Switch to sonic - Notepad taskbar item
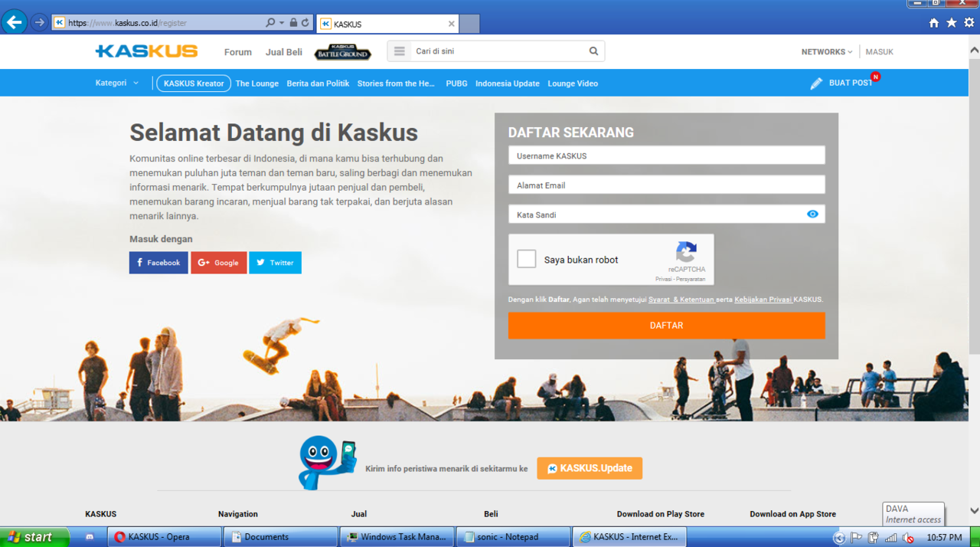This screenshot has height=547, width=980. (513, 537)
